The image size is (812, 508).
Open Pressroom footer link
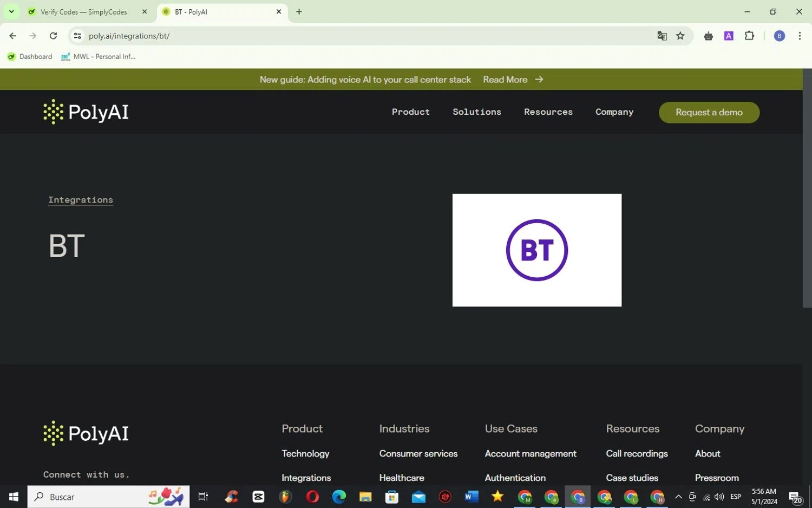(717, 478)
